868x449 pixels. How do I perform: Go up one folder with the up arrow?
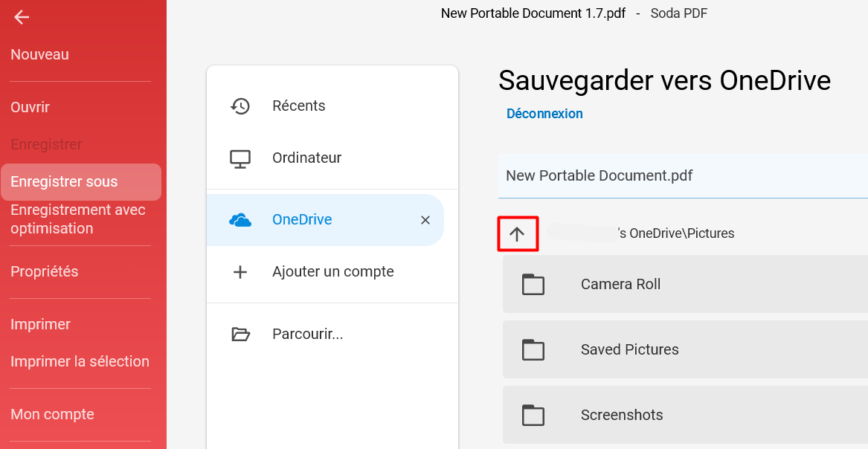coord(517,234)
